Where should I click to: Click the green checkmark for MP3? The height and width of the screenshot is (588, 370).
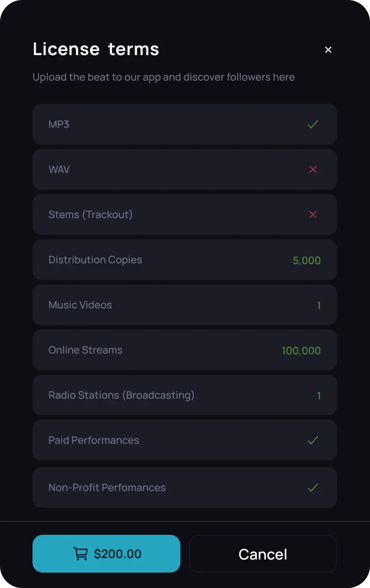[x=313, y=124]
